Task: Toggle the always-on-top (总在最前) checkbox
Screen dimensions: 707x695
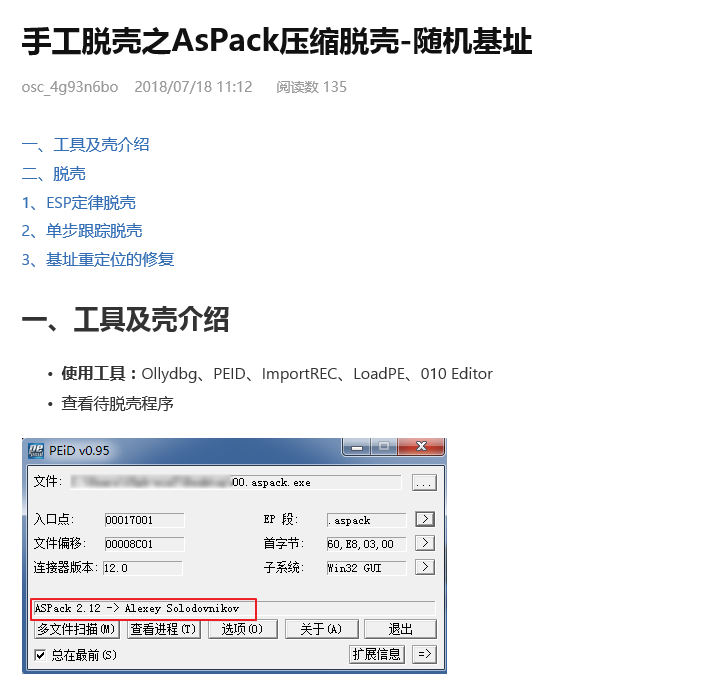Action: point(40,655)
